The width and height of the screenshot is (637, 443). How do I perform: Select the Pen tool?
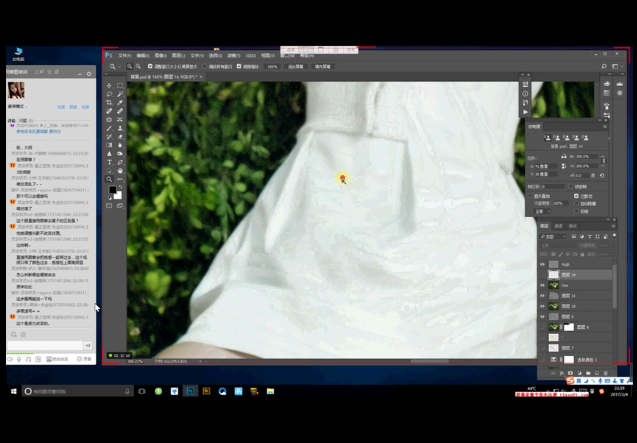(x=120, y=162)
